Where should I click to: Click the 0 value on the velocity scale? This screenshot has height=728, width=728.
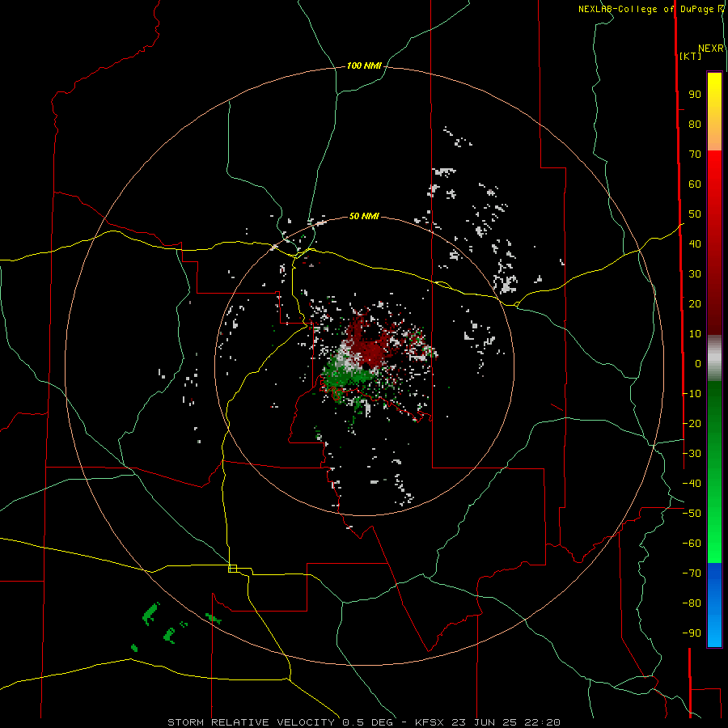coord(698,363)
